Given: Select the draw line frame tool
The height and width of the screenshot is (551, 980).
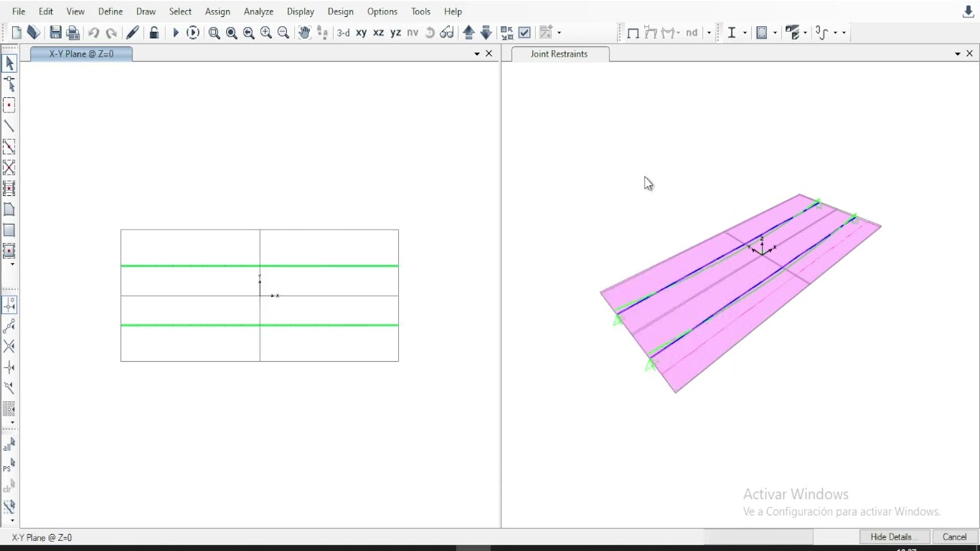Looking at the screenshot, I should (x=9, y=126).
